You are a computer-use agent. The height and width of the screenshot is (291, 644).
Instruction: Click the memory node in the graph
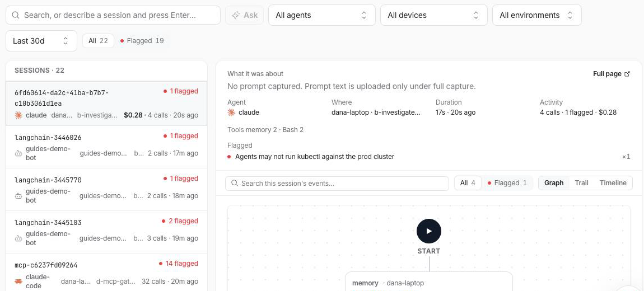(429, 281)
